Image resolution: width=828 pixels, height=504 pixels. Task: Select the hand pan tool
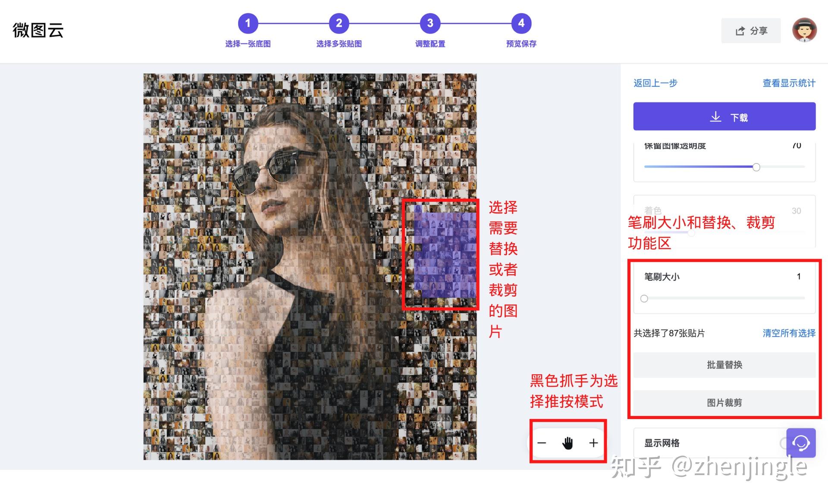[x=568, y=442]
